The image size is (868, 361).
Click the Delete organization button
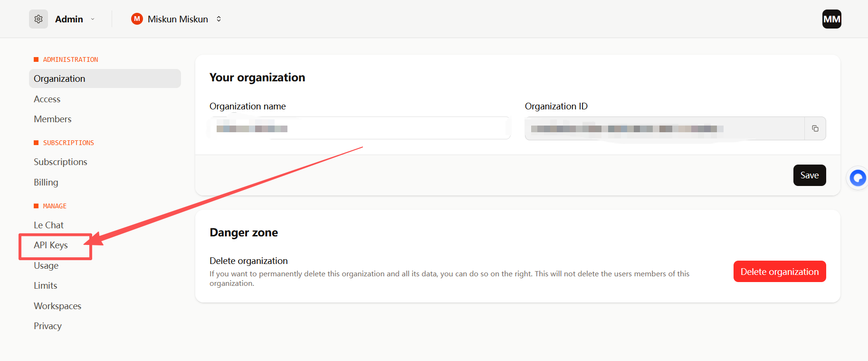[x=780, y=272]
